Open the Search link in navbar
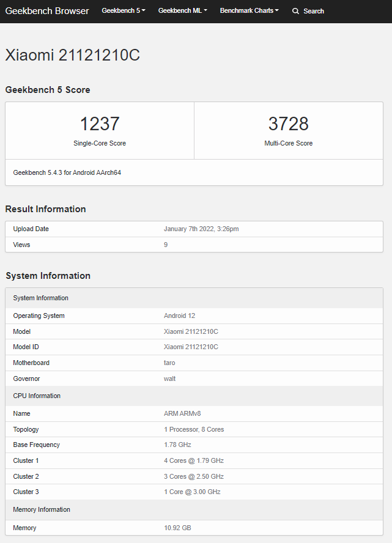392x543 pixels. (314, 11)
